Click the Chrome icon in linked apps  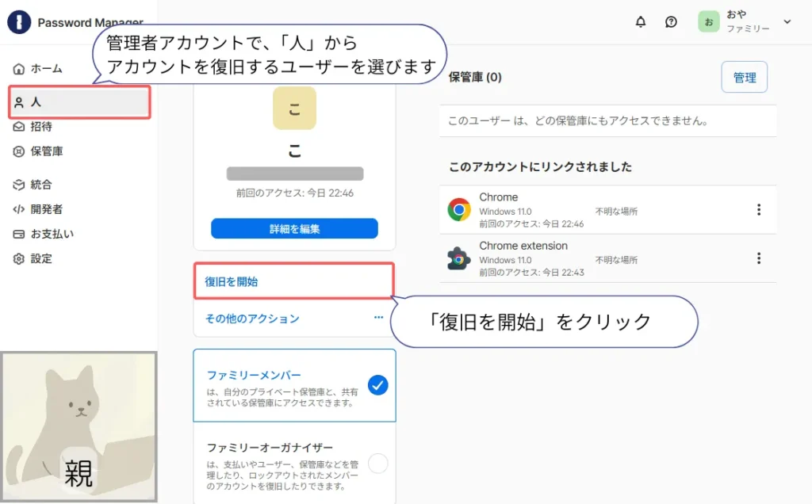tap(458, 209)
